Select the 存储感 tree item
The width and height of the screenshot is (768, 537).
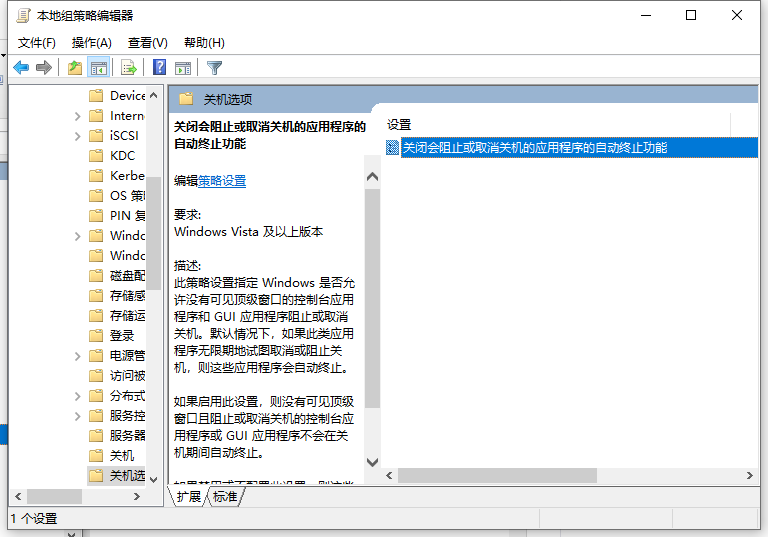(x=117, y=295)
